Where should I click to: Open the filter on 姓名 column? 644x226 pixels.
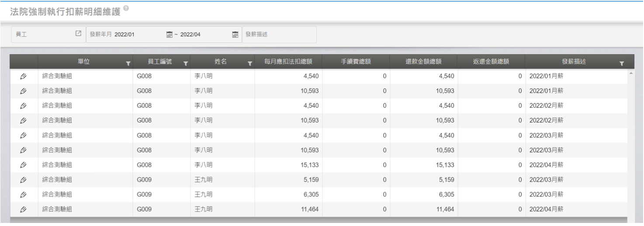(x=249, y=63)
